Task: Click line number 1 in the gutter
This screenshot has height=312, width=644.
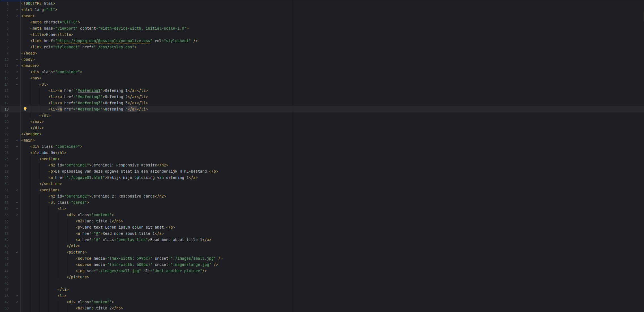Action: (7, 4)
